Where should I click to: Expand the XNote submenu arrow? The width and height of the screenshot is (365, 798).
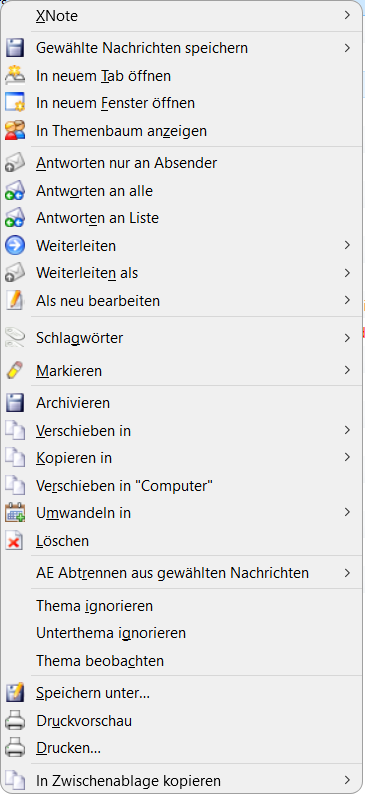tap(347, 16)
